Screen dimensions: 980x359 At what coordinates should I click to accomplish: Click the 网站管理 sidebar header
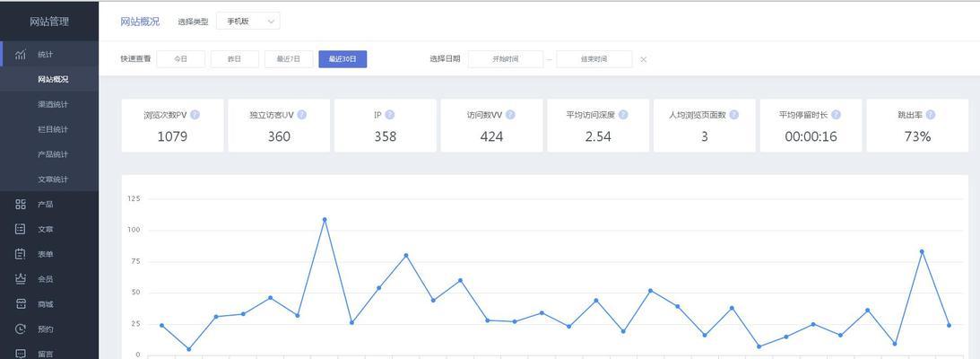49,22
